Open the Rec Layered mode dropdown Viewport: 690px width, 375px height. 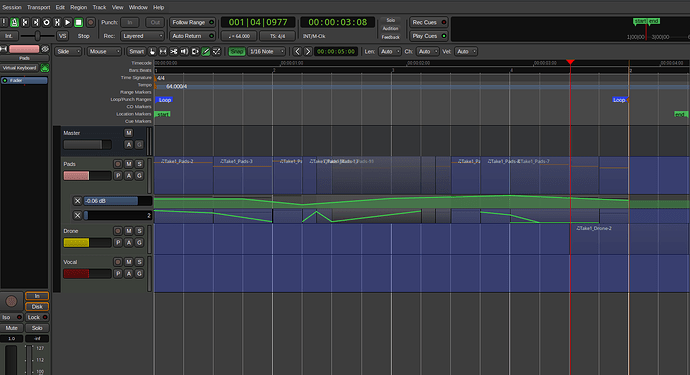[x=142, y=36]
